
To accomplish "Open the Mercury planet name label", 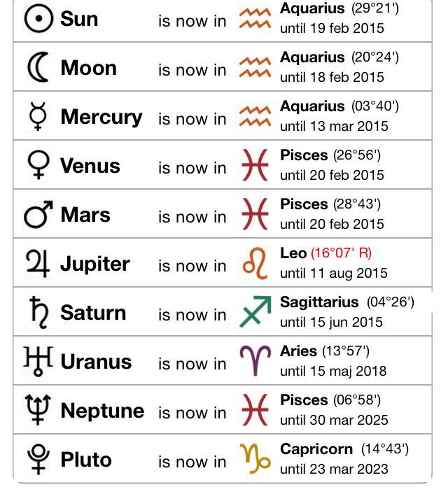I will pos(101,117).
